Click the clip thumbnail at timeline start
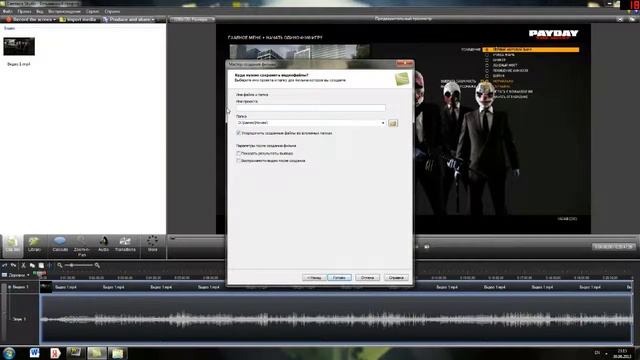The image size is (640, 360). click(x=46, y=287)
